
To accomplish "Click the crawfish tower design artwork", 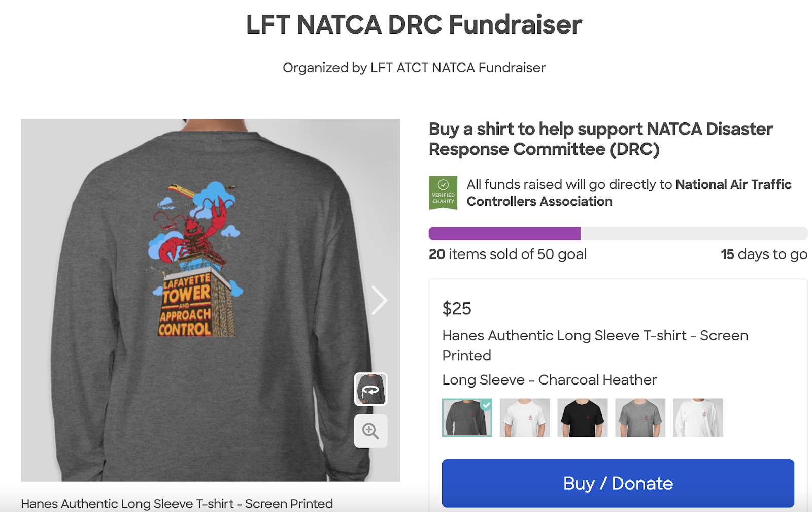I will [195, 259].
